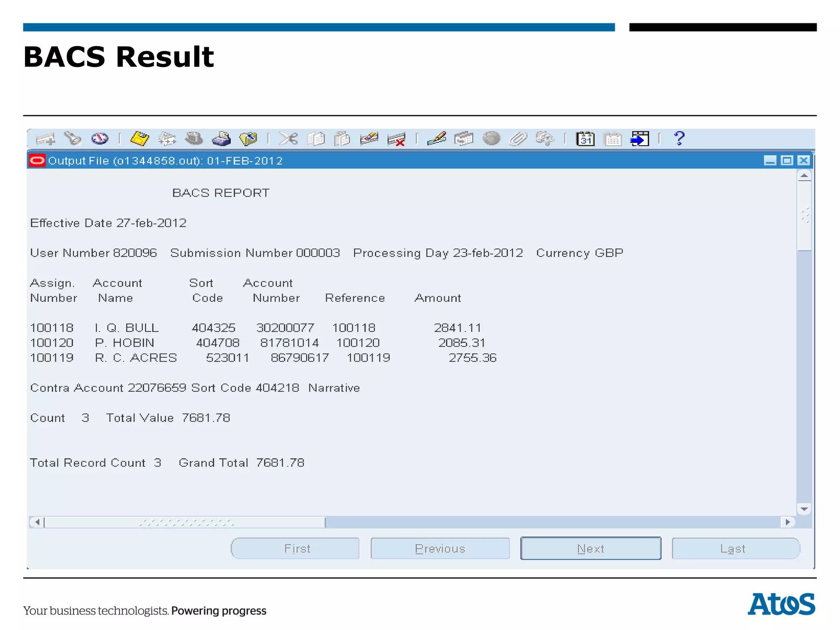The width and height of the screenshot is (840, 630).
Task: Click the Clear Record eraser icon
Action: click(x=369, y=139)
